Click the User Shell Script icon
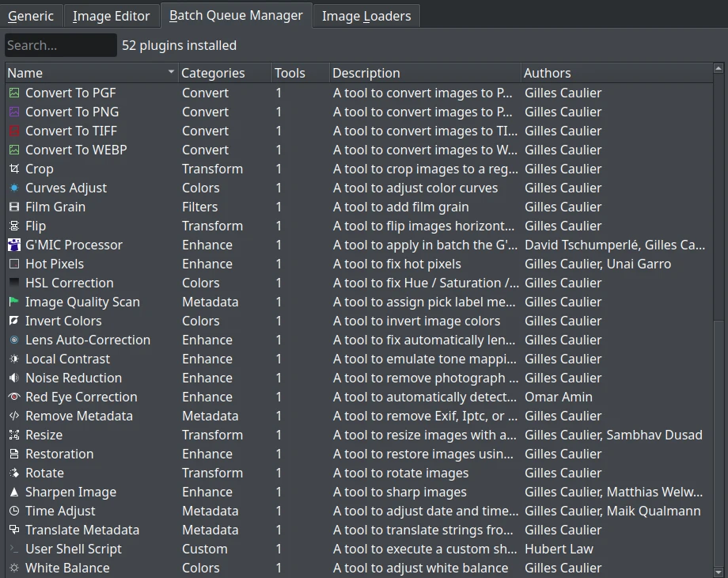The height and width of the screenshot is (578, 728). click(x=14, y=549)
